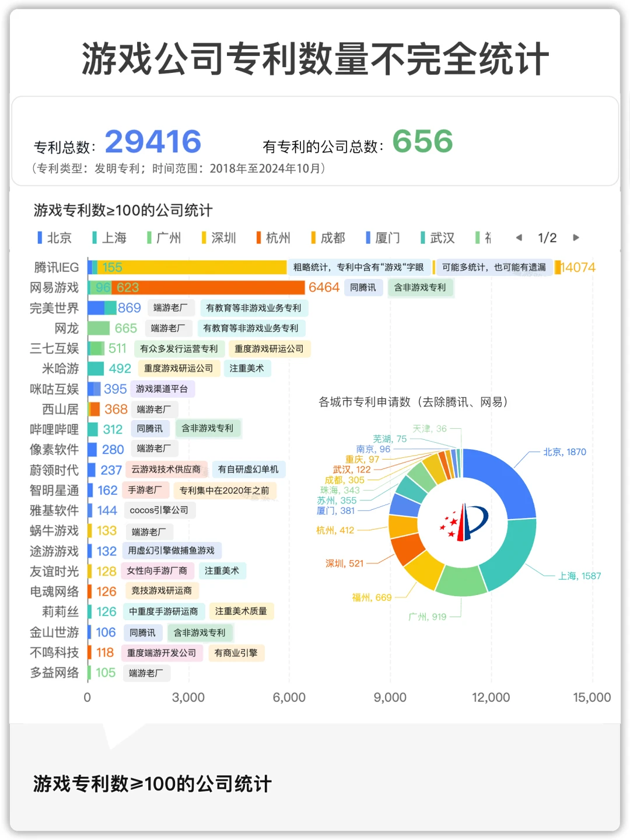The image size is (630, 840).
Task: Click the 29416 total patents number
Action: click(x=153, y=142)
